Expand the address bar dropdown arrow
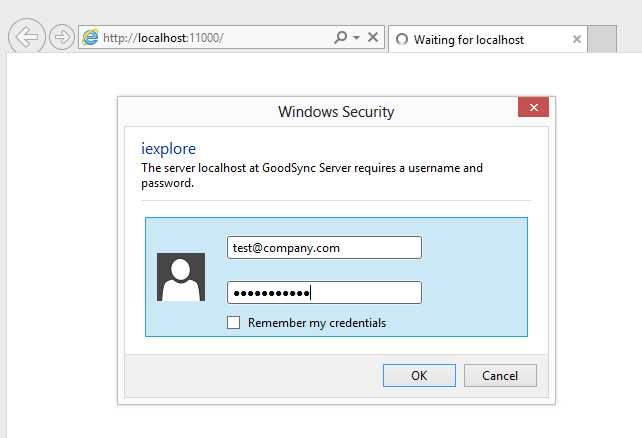The height and width of the screenshot is (438, 642). tap(356, 38)
